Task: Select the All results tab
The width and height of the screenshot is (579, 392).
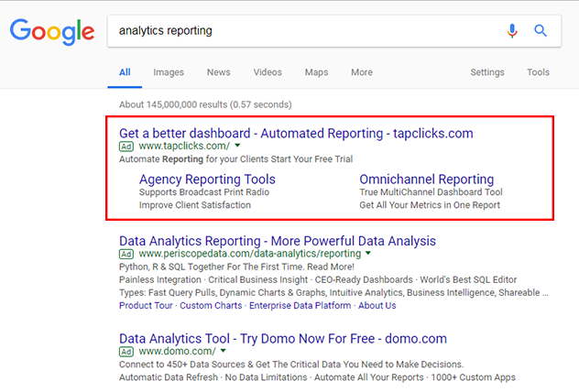Action: pyautogui.click(x=125, y=72)
